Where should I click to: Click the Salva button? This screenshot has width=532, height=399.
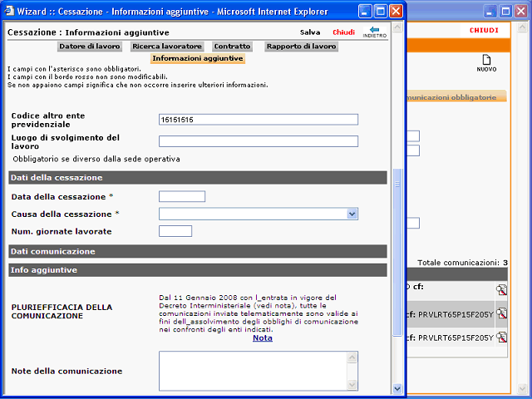tap(310, 32)
